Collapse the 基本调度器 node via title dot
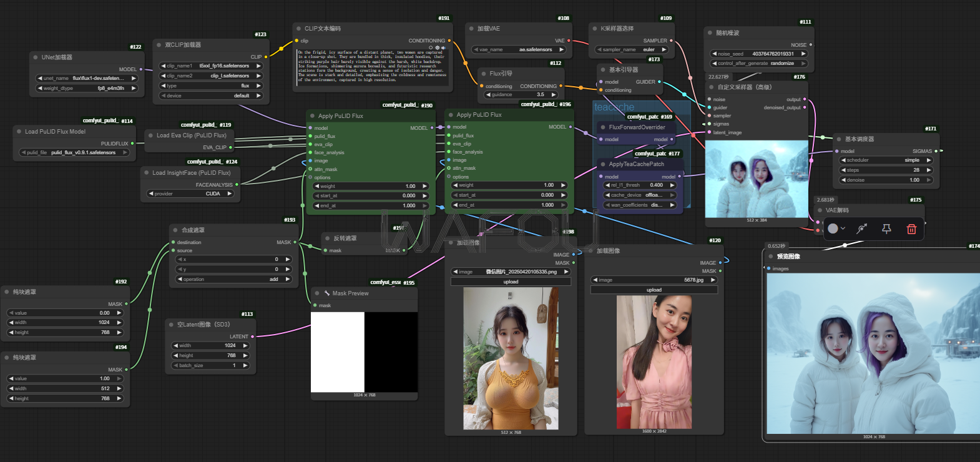The image size is (980, 462). coord(839,139)
